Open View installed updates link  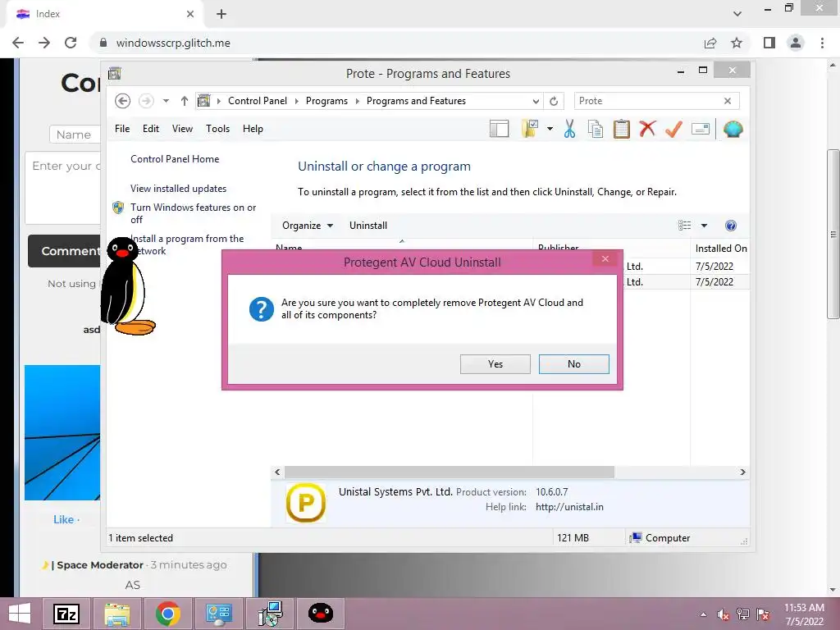pos(178,189)
